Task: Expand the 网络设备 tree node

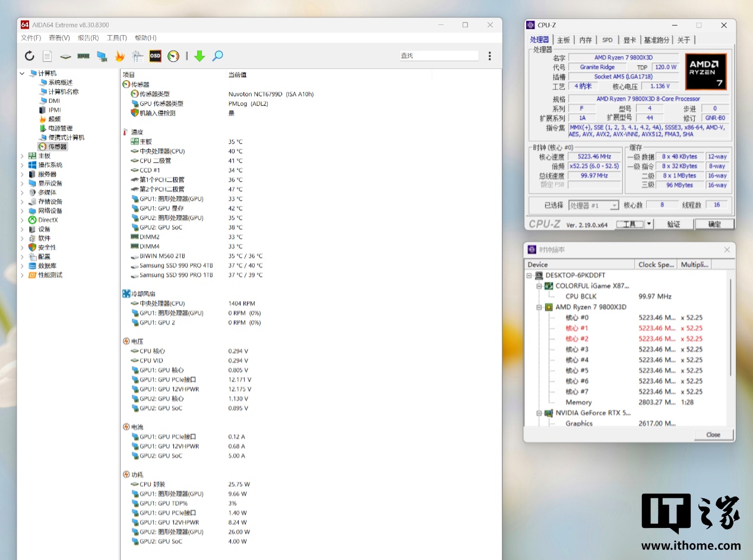Action: [x=23, y=211]
